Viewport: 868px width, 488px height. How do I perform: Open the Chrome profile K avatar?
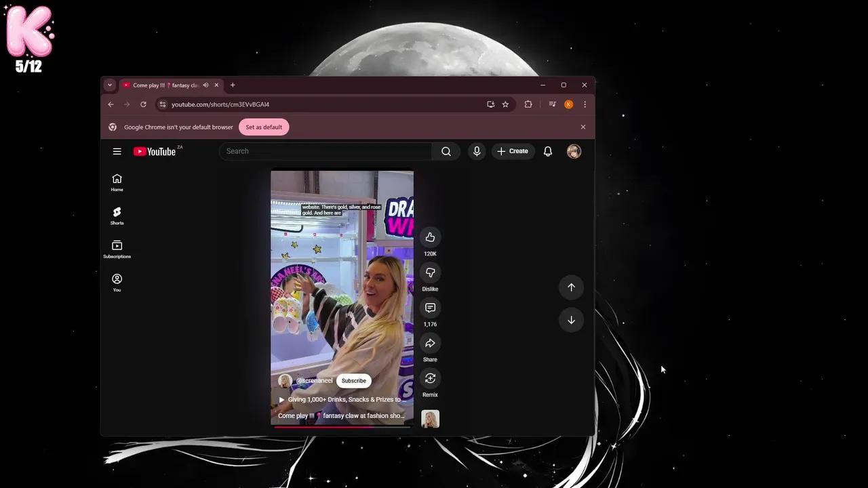point(568,104)
